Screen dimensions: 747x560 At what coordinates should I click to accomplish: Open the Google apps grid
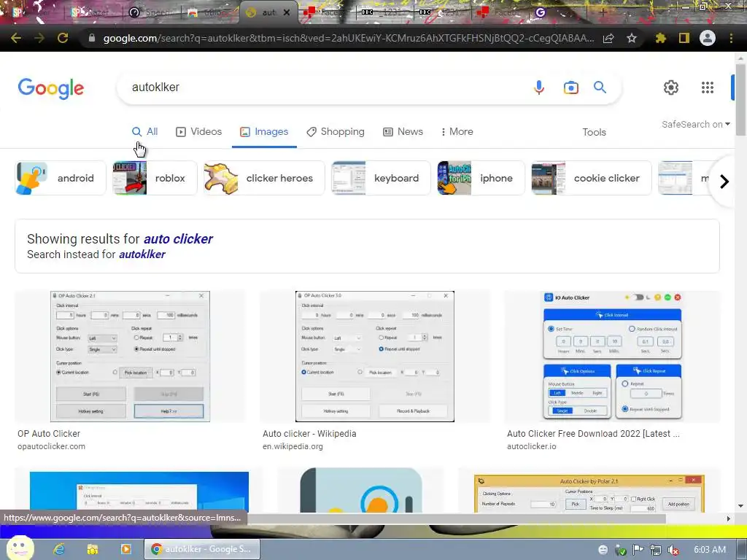[x=708, y=87]
